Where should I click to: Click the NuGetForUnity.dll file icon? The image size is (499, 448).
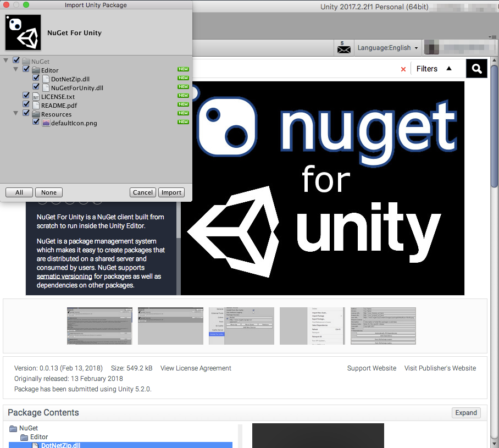coord(45,87)
